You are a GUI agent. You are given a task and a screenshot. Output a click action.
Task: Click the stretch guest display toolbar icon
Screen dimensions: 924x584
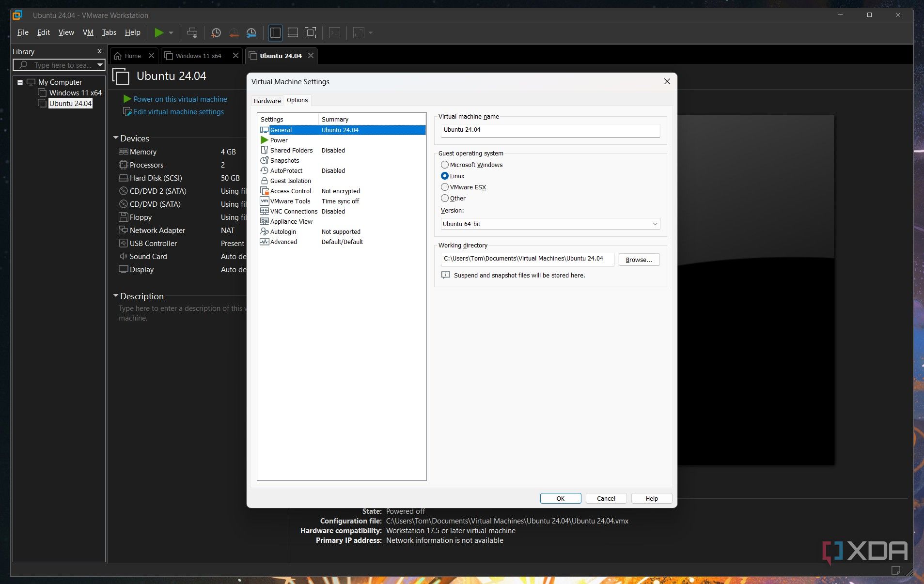coord(359,33)
